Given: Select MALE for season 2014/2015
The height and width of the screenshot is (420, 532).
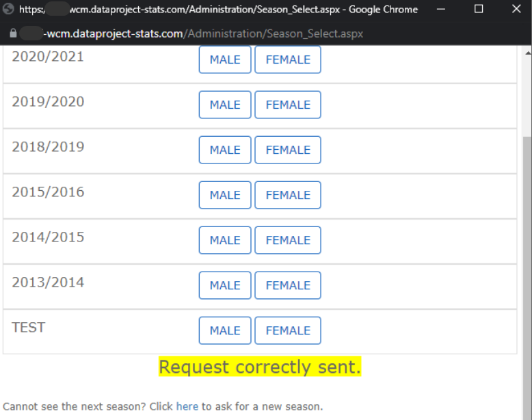Looking at the screenshot, I should pyautogui.click(x=225, y=240).
